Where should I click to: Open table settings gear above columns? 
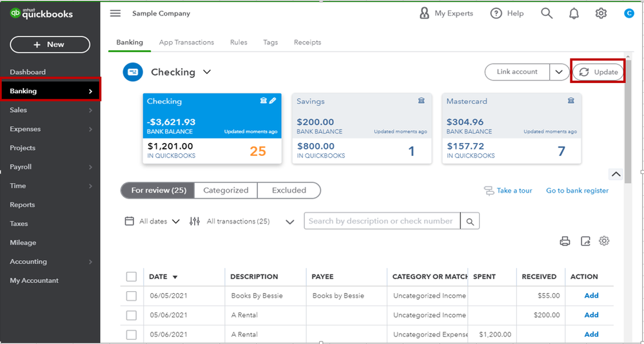pos(604,241)
